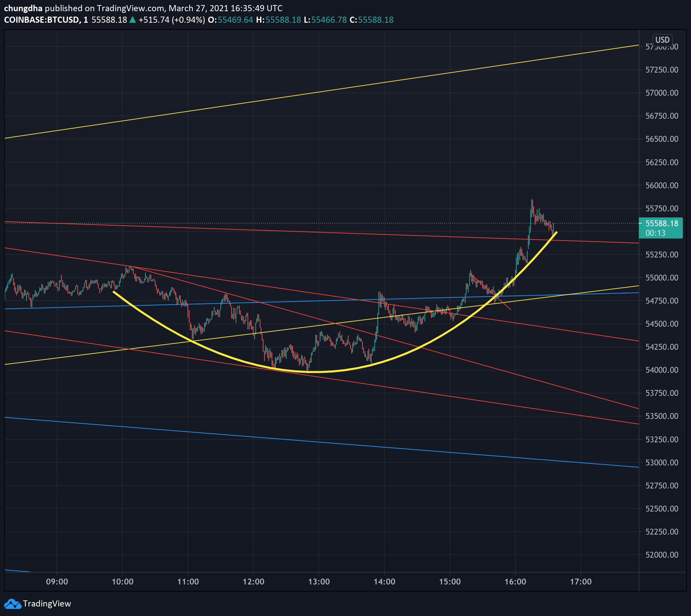
Task: Click the 52250.00 price axis label
Action: [662, 532]
